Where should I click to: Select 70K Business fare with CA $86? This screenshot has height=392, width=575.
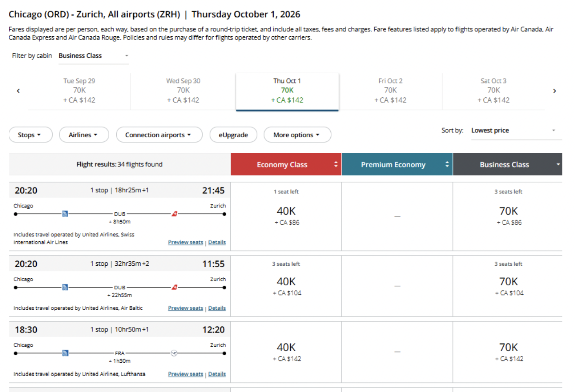(508, 216)
